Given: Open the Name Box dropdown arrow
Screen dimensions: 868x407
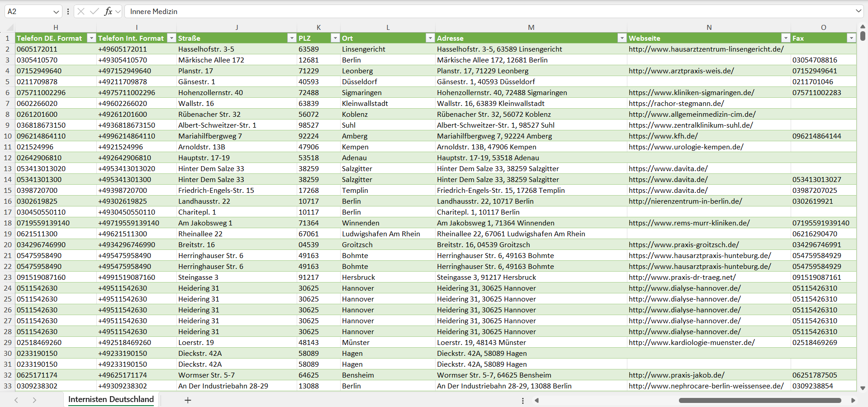Looking at the screenshot, I should tap(56, 12).
